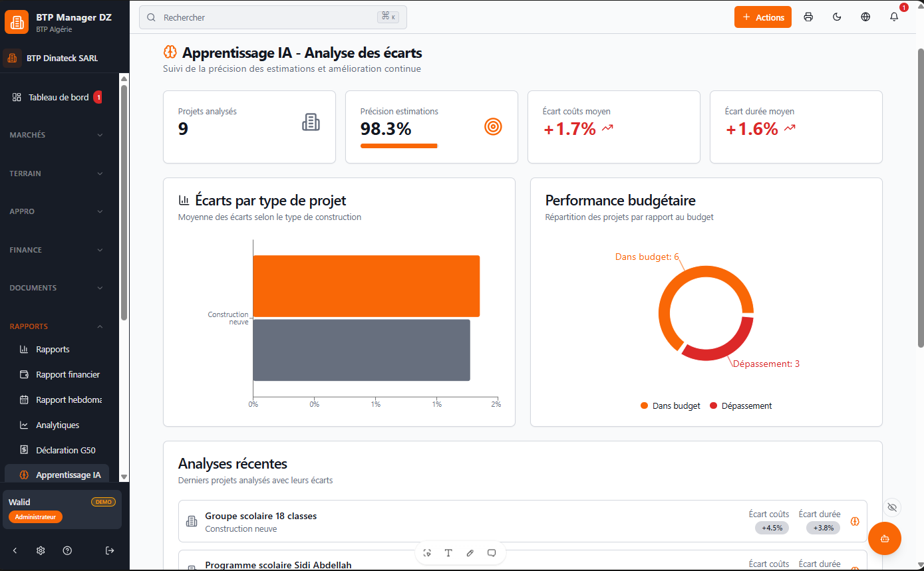Click the DEMO badge
This screenshot has width=924, height=571.
tap(103, 502)
